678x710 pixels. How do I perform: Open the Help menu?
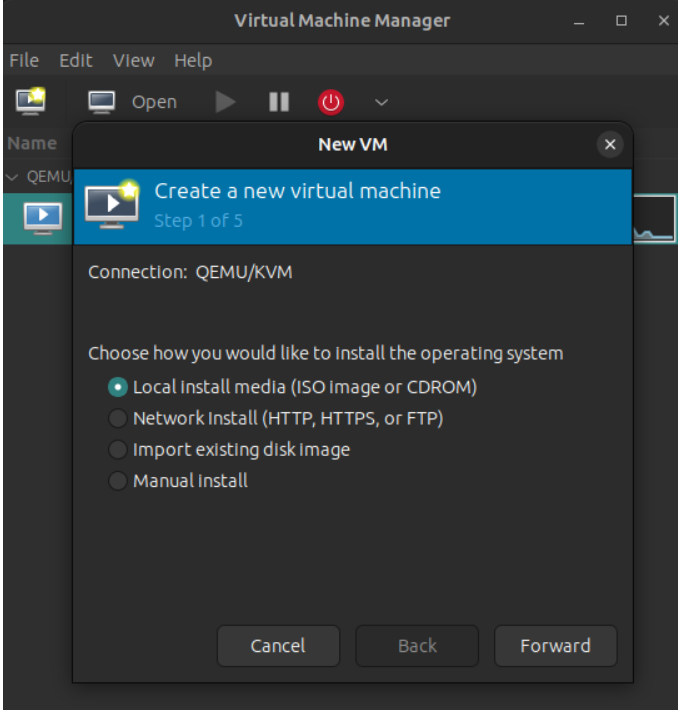pyautogui.click(x=193, y=61)
